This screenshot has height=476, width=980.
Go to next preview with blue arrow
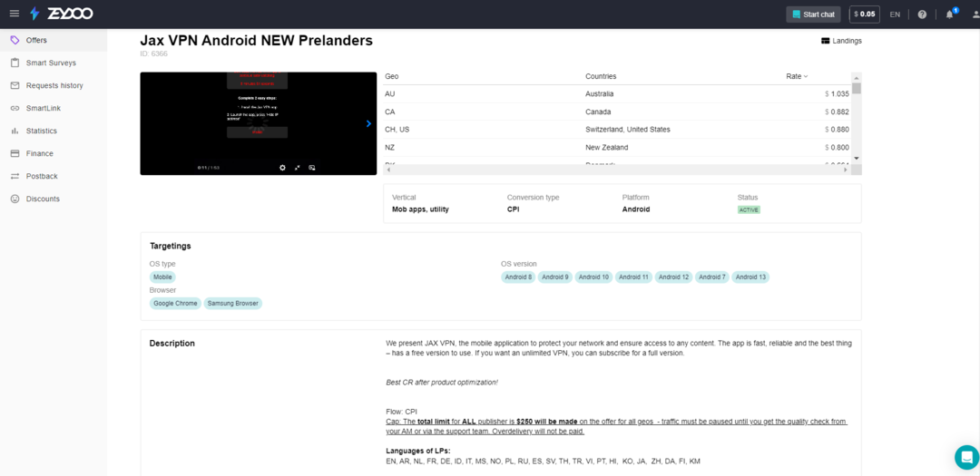[x=368, y=123]
